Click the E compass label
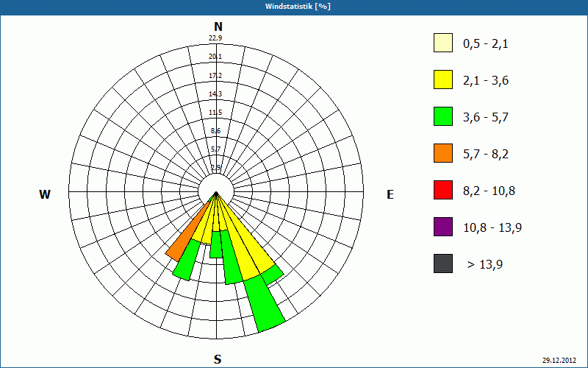 pyautogui.click(x=390, y=194)
